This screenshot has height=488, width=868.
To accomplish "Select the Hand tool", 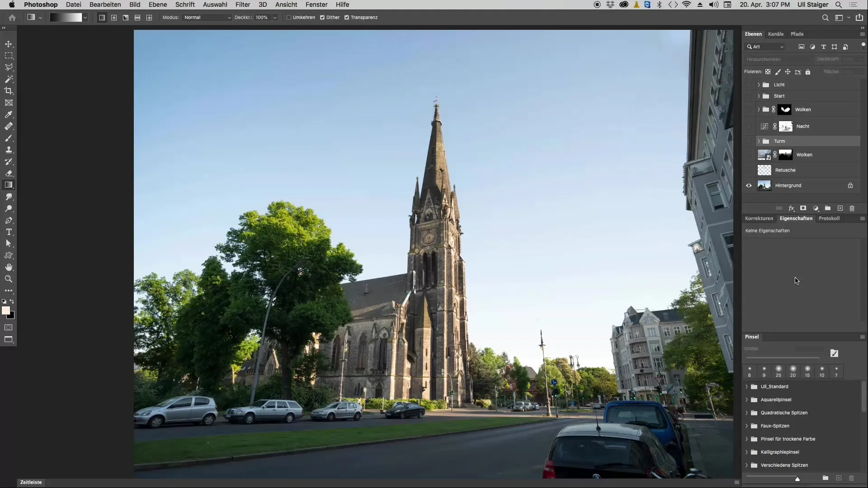I will 9,267.
